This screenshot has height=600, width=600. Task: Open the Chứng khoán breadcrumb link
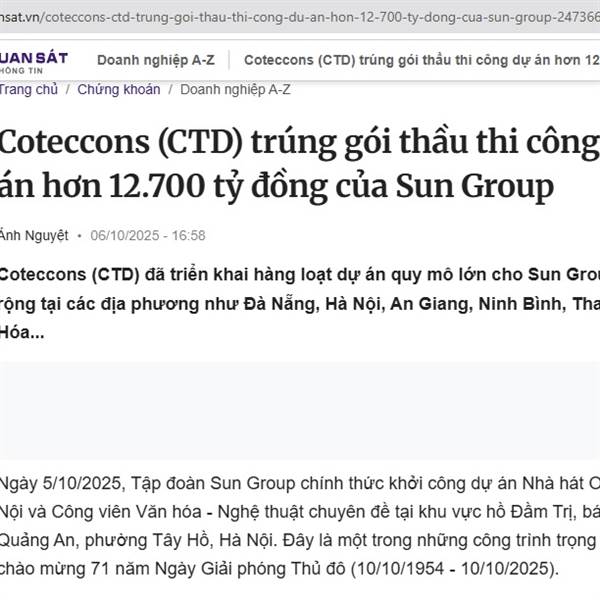118,89
